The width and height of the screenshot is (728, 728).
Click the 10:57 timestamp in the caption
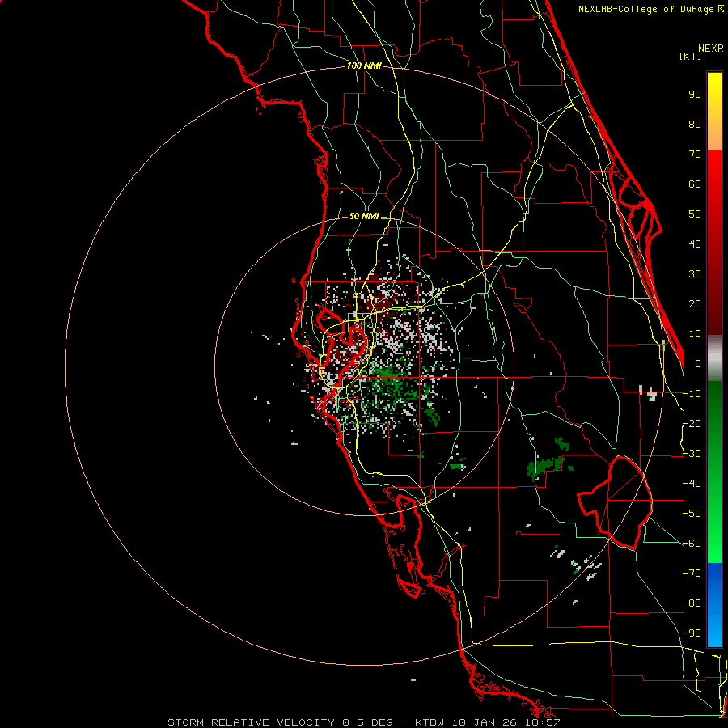pyautogui.click(x=542, y=722)
